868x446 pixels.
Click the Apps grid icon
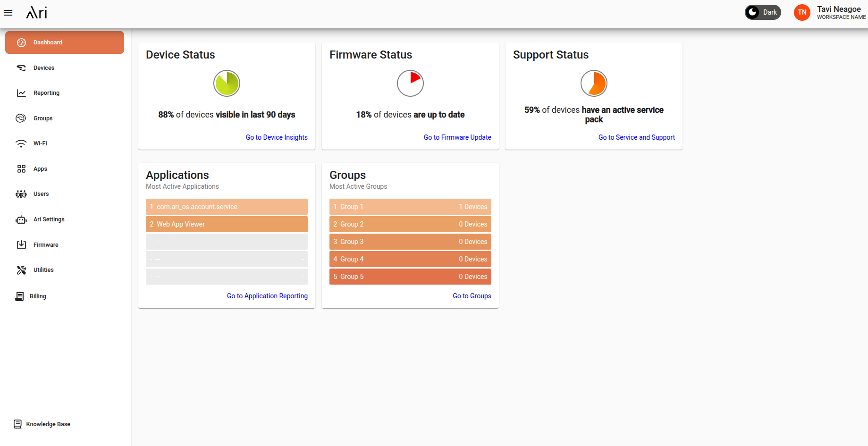pyautogui.click(x=21, y=169)
